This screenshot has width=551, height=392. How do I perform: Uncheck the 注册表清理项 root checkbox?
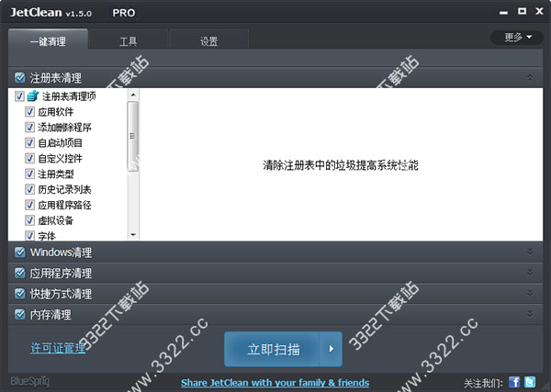click(19, 95)
